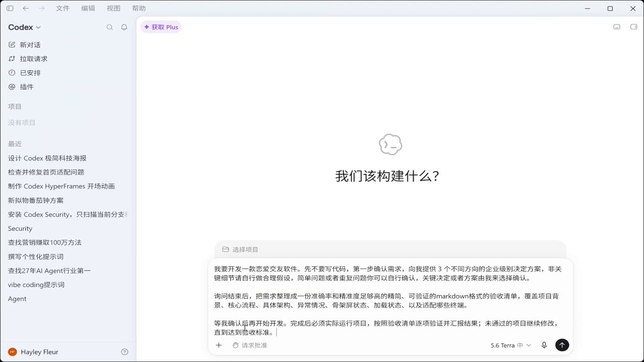The height and width of the screenshot is (362, 644).
Task: Toggle the bottom panel icon at top right
Action: (617, 27)
